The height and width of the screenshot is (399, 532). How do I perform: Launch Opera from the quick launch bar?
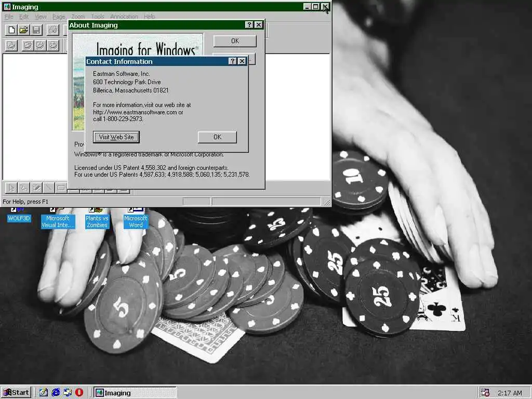tap(79, 393)
